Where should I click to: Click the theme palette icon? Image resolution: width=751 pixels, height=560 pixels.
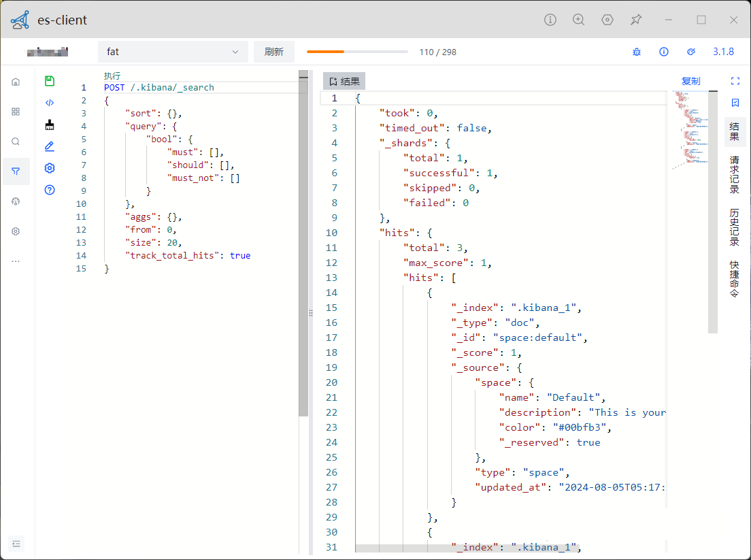point(691,52)
